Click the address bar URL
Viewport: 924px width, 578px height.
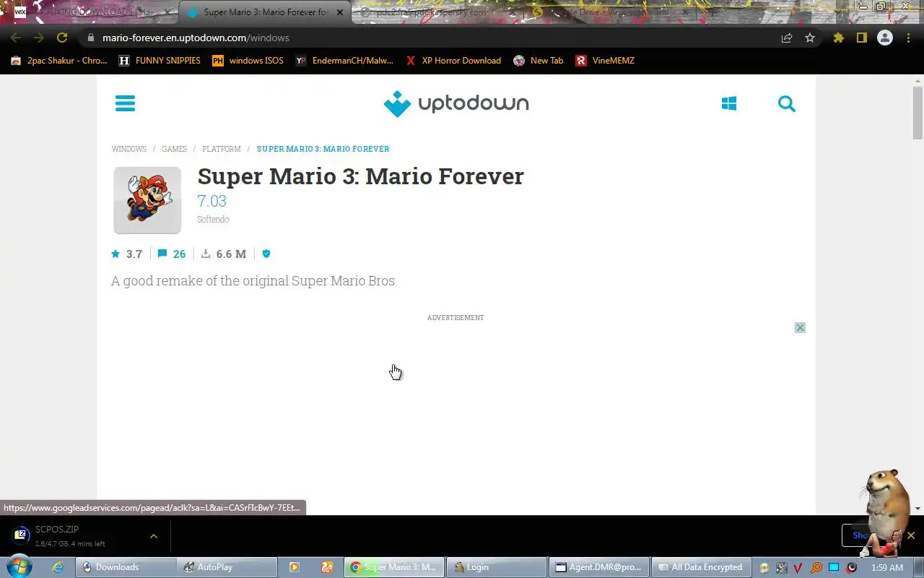196,38
